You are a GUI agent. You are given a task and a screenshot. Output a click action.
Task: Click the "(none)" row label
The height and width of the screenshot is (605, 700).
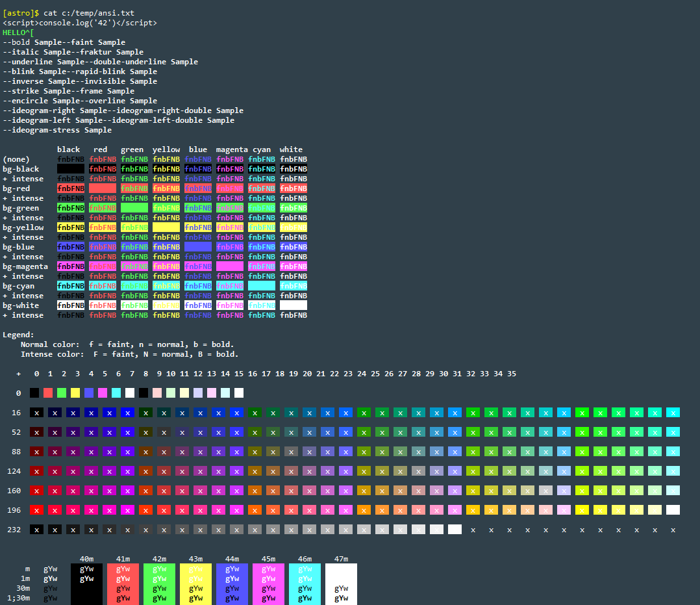pos(16,159)
